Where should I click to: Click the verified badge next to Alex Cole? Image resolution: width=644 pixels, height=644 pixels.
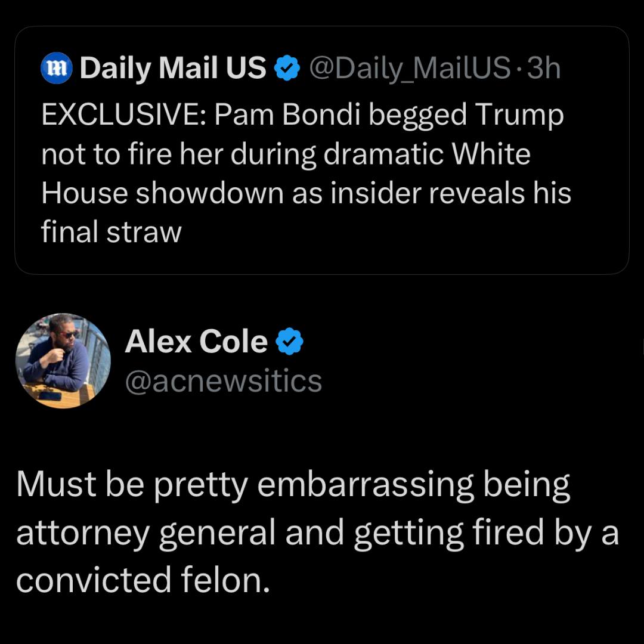tap(290, 342)
